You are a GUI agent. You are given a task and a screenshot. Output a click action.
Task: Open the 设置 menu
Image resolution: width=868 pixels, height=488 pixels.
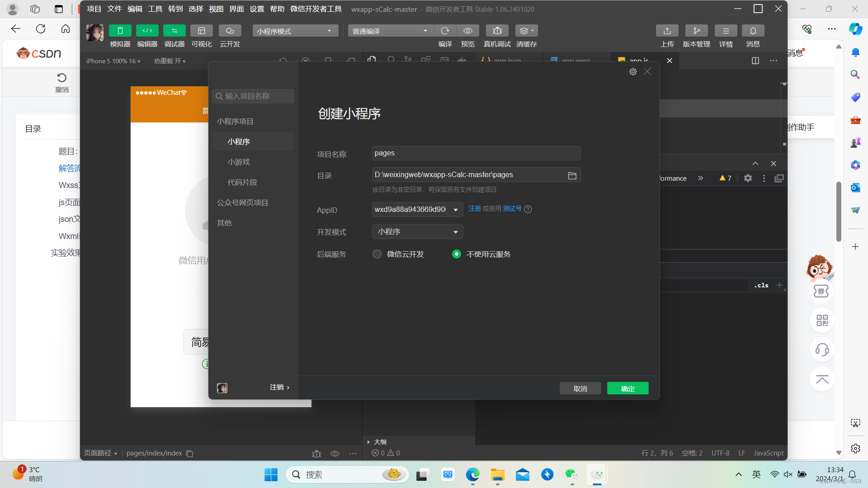click(x=257, y=9)
